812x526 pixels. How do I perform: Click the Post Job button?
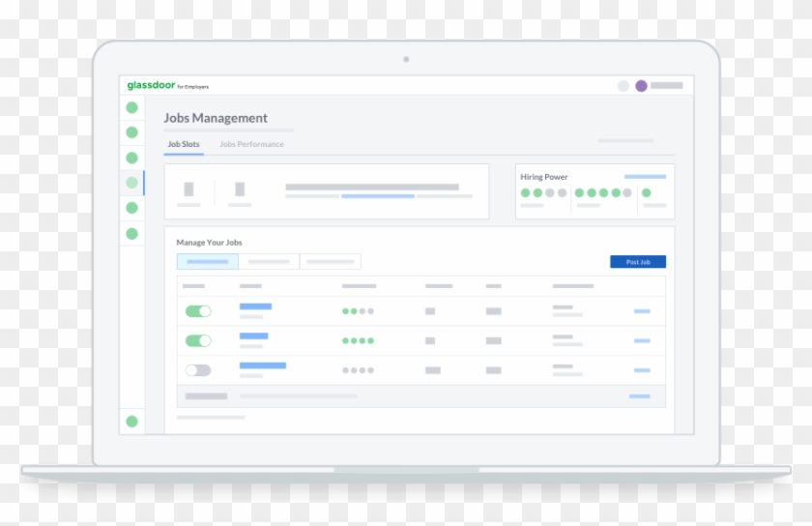(638, 262)
